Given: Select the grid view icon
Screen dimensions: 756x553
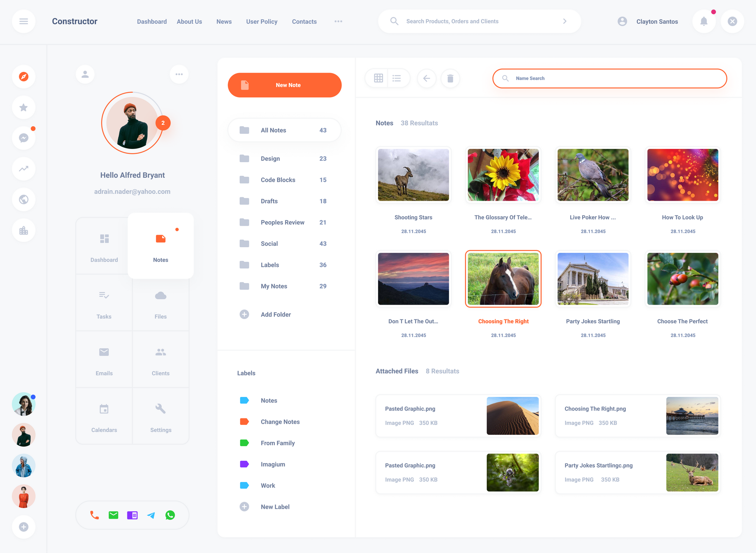Looking at the screenshot, I should pos(377,78).
